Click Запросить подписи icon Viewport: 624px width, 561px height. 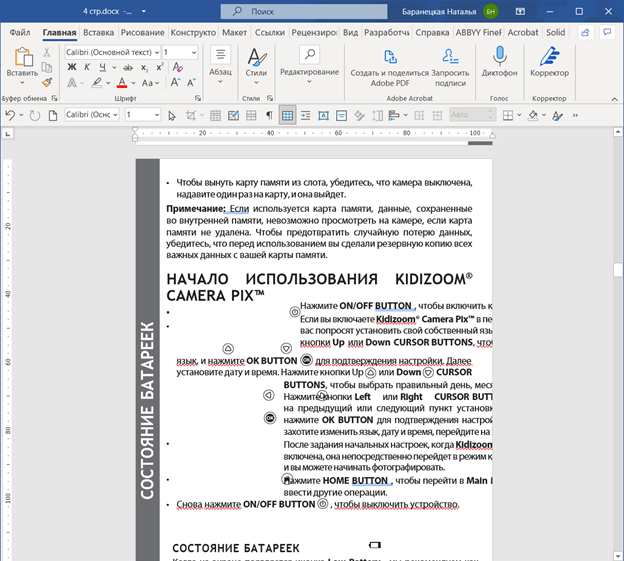pos(450,67)
